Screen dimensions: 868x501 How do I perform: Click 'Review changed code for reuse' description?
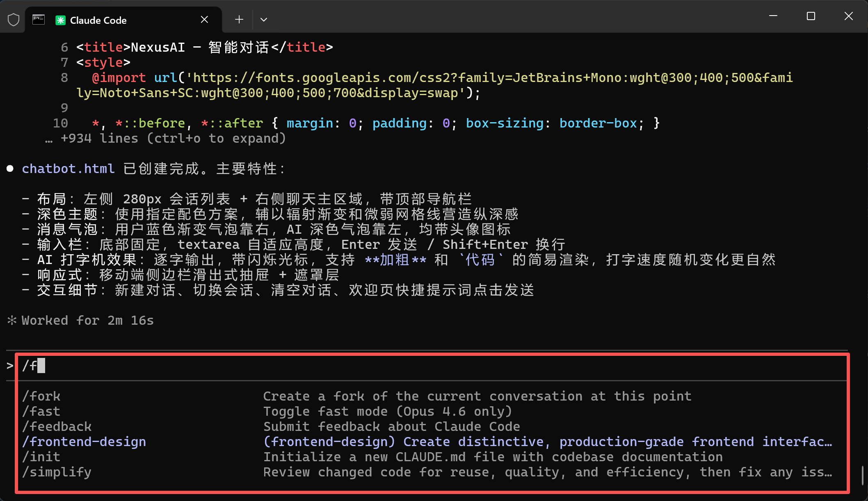coord(548,472)
